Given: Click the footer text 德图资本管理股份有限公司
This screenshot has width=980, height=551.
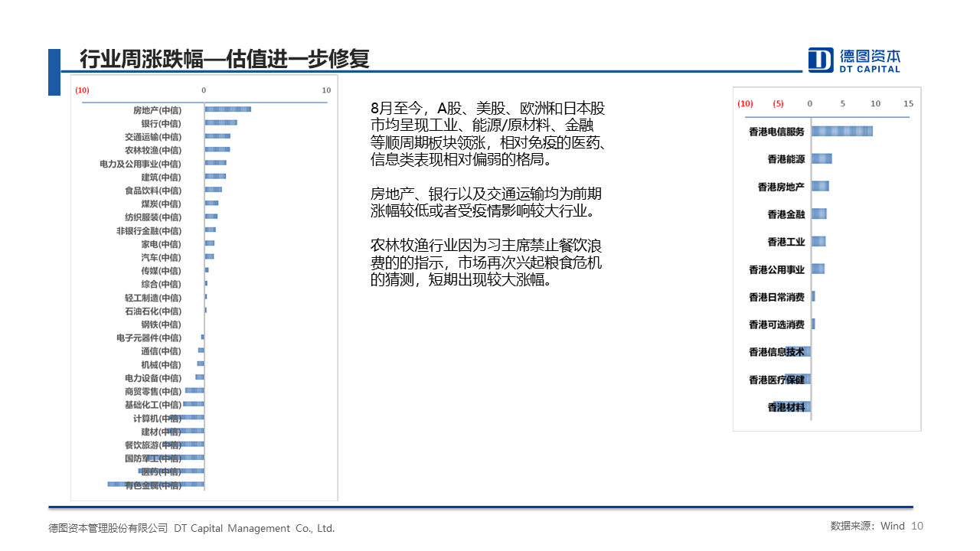Looking at the screenshot, I should pos(108,528).
